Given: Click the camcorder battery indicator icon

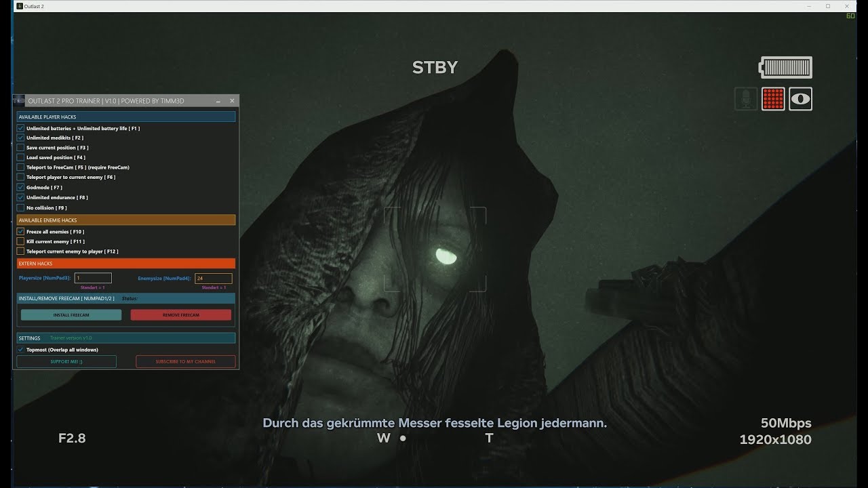Looking at the screenshot, I should (x=786, y=68).
